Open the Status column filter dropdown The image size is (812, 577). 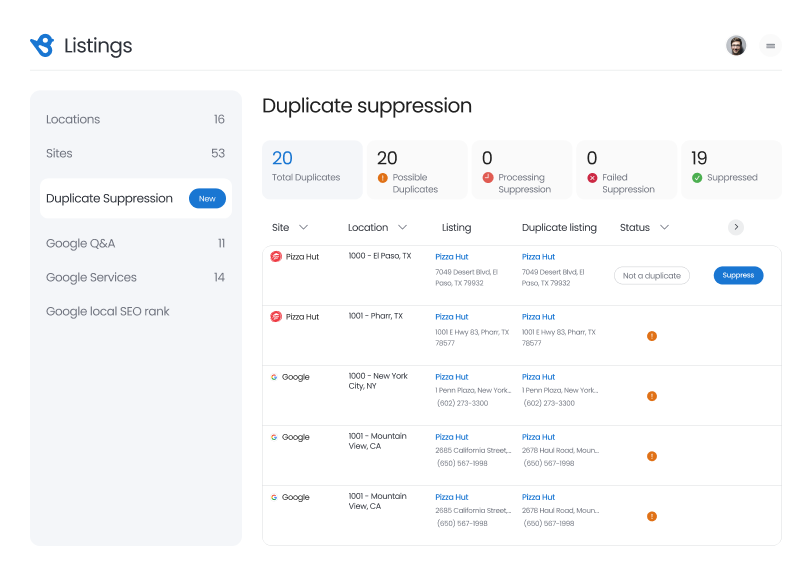pyautogui.click(x=664, y=227)
